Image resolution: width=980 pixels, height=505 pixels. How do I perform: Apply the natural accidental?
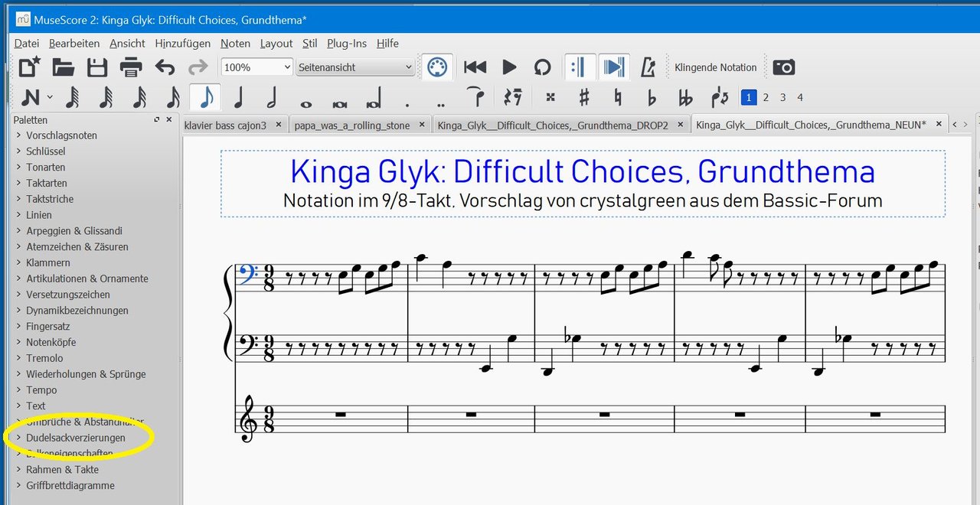point(618,97)
